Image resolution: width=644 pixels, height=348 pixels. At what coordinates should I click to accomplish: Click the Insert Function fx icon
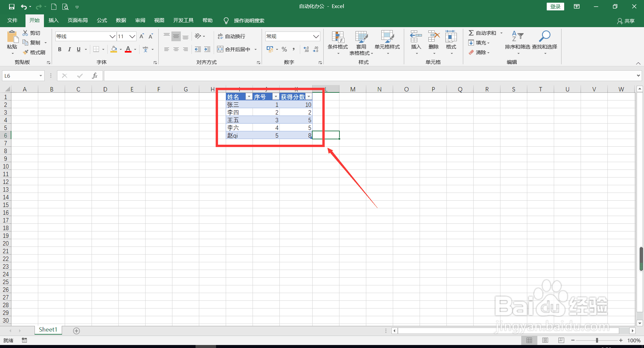95,76
